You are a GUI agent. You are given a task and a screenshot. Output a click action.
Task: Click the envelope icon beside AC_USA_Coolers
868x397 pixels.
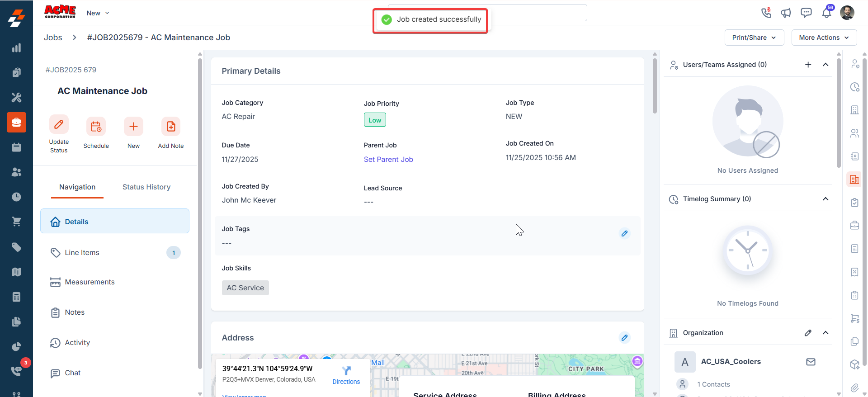pos(811,362)
